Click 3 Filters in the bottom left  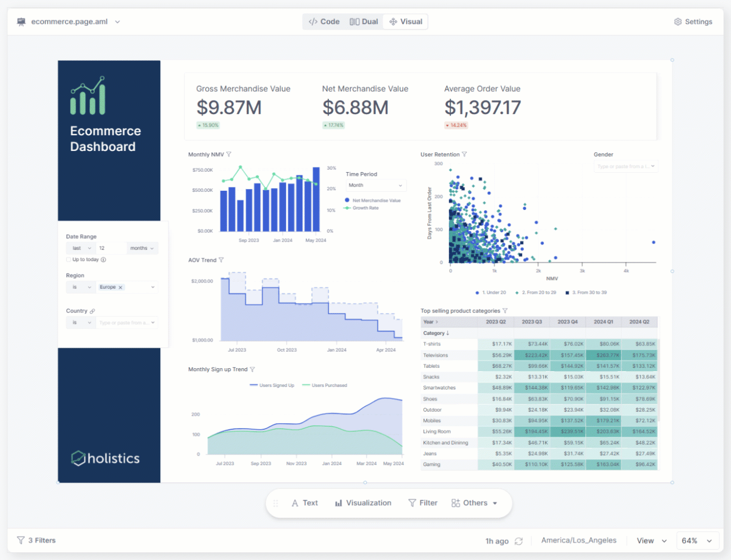tap(36, 540)
